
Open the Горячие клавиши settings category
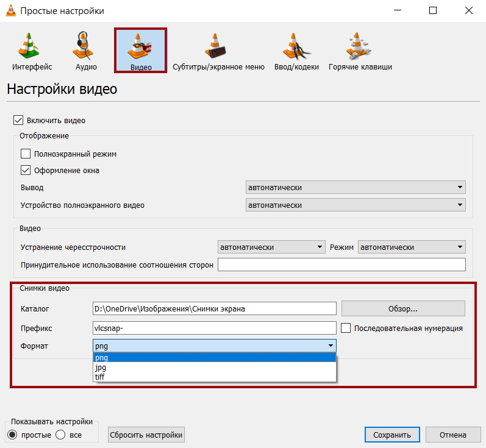coord(360,51)
